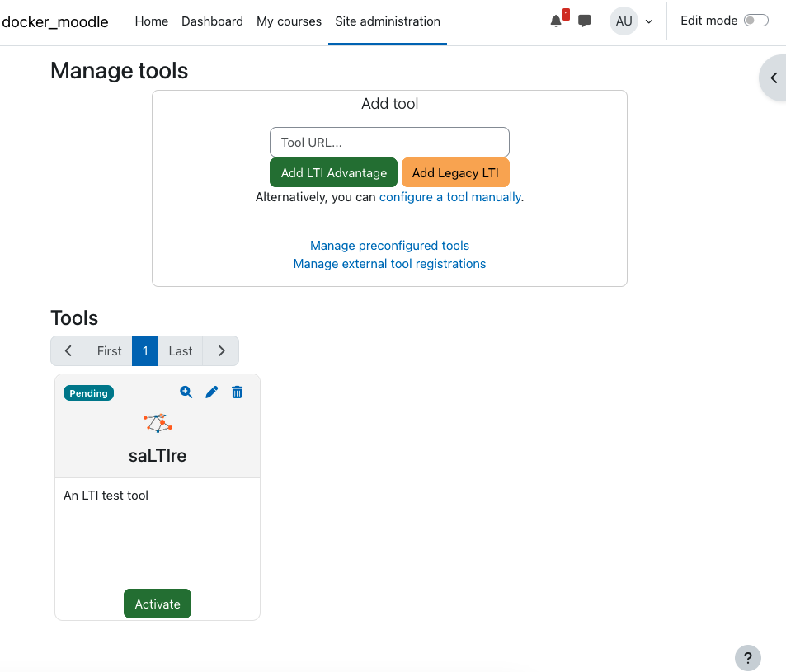Toggle the Edit mode switch

pyautogui.click(x=756, y=21)
